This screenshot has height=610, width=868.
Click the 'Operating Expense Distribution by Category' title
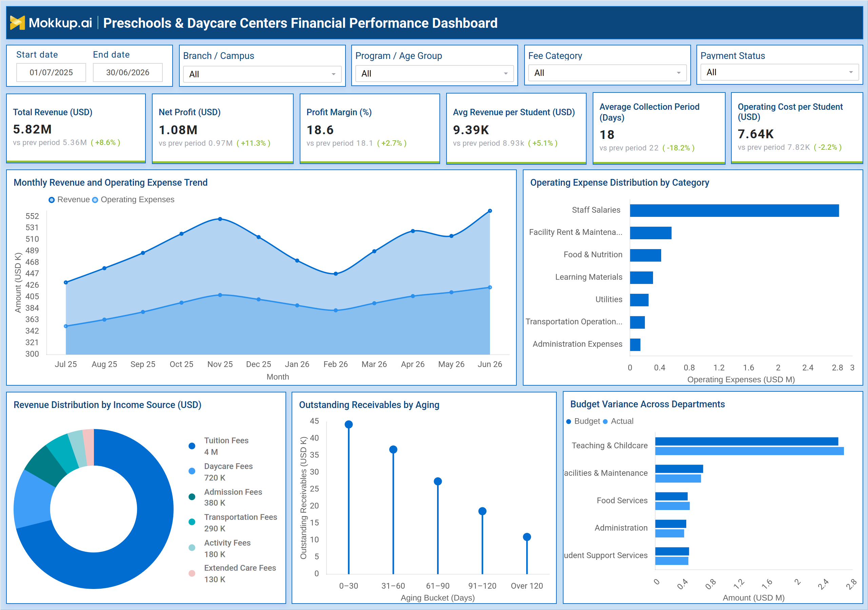click(x=619, y=183)
